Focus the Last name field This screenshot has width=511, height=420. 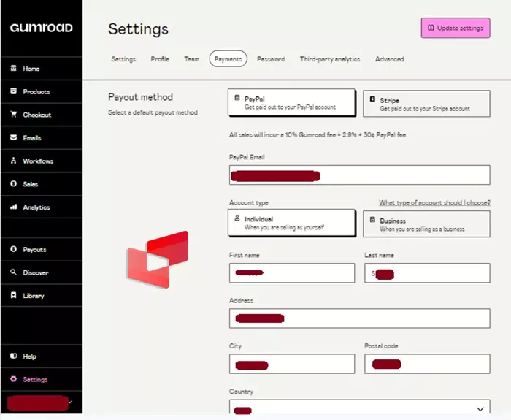427,273
